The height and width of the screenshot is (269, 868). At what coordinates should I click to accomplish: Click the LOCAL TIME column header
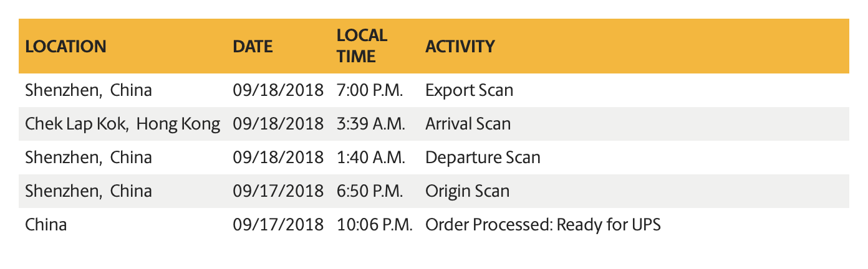(362, 45)
